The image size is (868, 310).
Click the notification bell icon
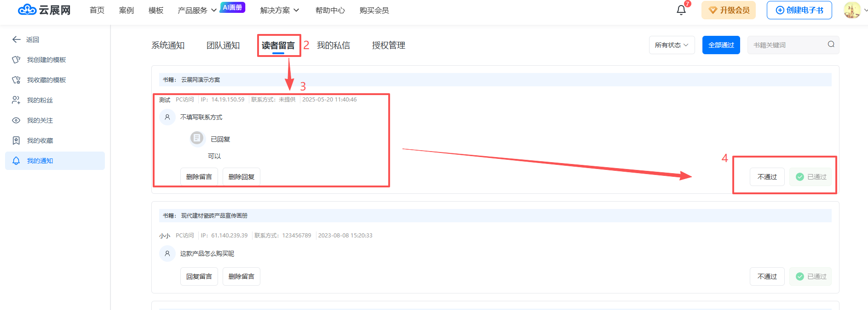681,10
